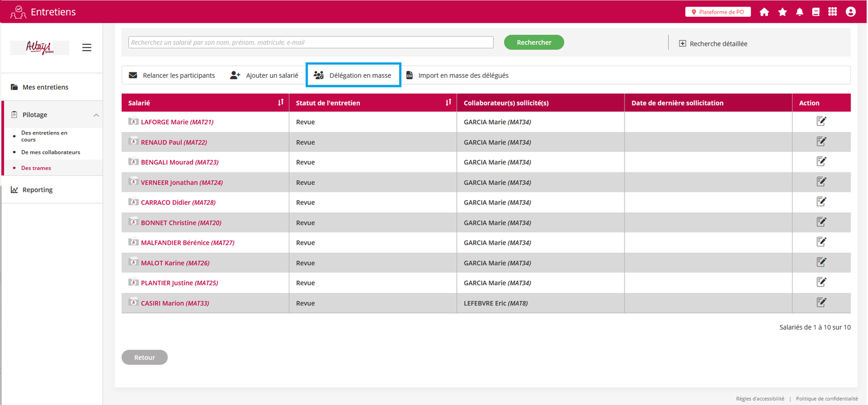Screen dimensions: 868x405
Task: Click the home icon in the top bar
Action: [x=764, y=12]
